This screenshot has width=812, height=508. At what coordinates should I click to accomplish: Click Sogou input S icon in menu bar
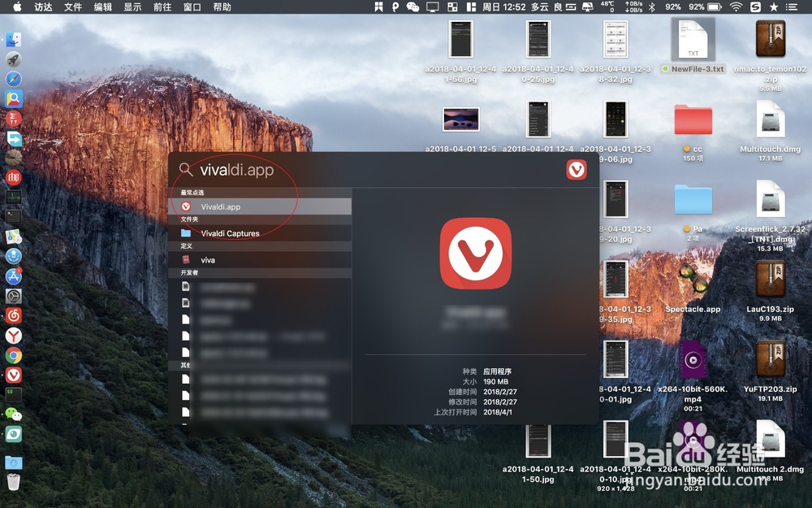coord(755,7)
